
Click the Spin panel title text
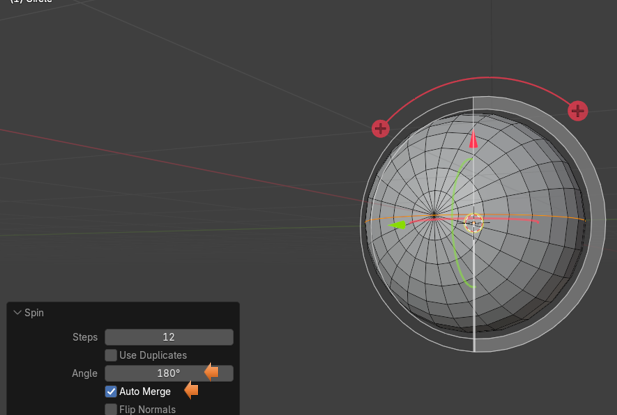point(35,313)
